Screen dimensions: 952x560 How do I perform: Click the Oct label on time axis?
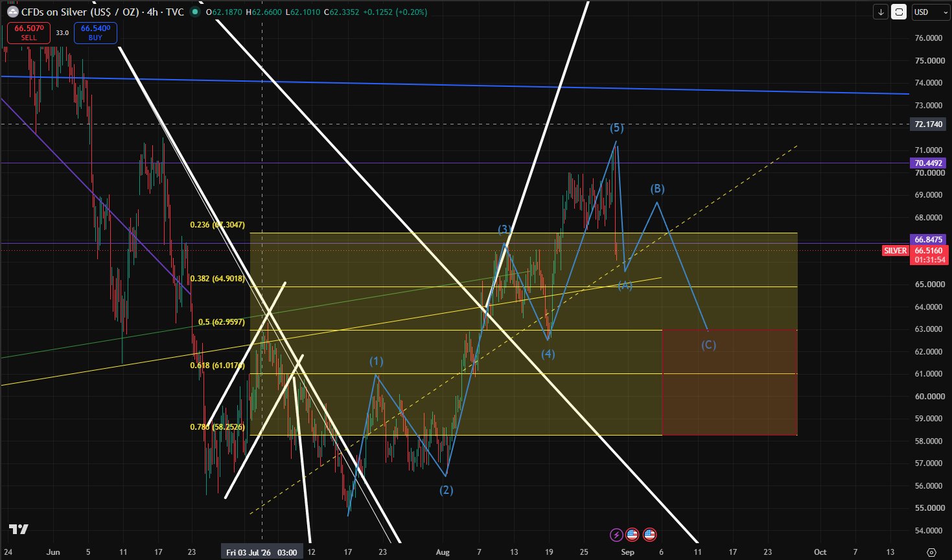point(820,552)
